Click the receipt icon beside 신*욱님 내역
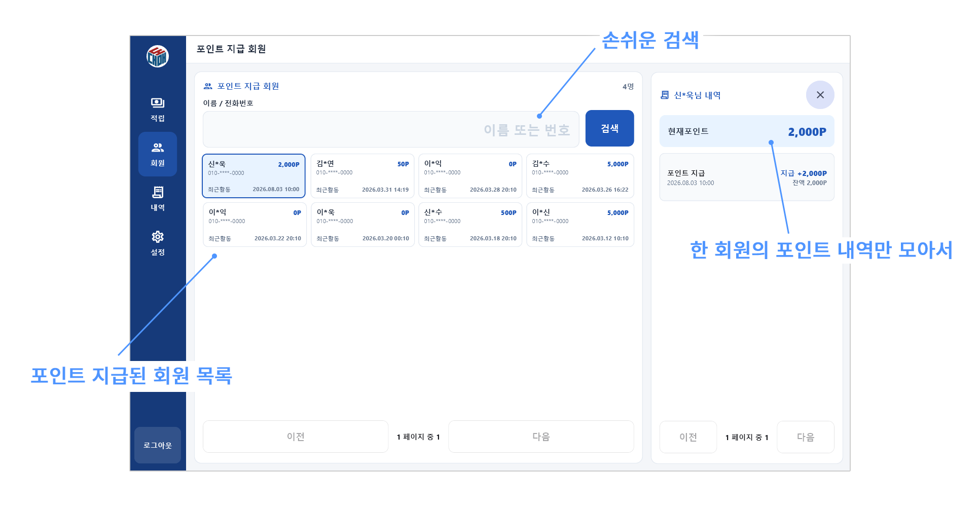980x506 pixels. (x=665, y=95)
